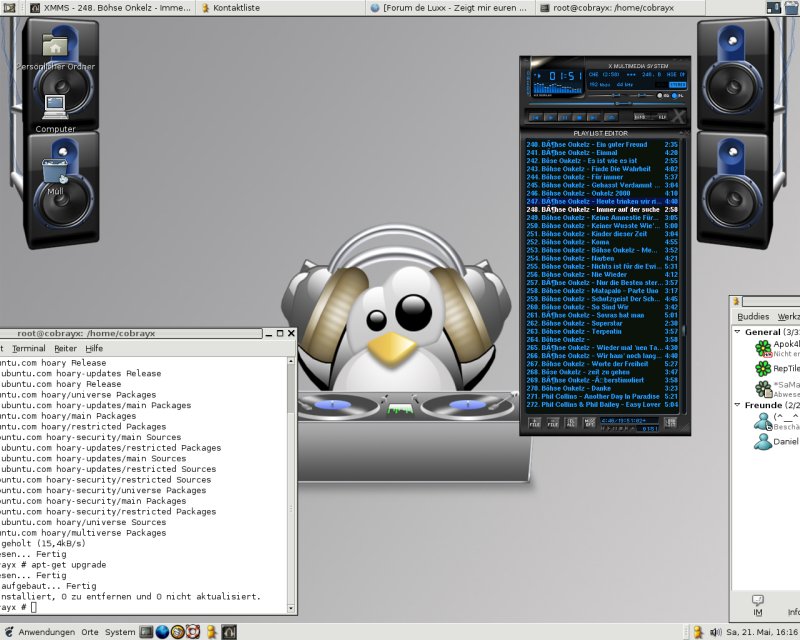Open Computer desktop icon
Viewport: 800px width, 640px height.
(x=55, y=114)
